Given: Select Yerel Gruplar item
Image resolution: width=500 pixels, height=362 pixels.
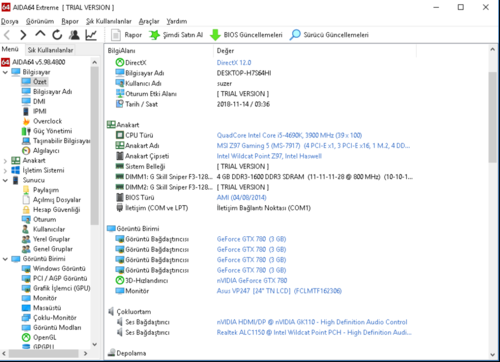Looking at the screenshot, I should [46, 239].
